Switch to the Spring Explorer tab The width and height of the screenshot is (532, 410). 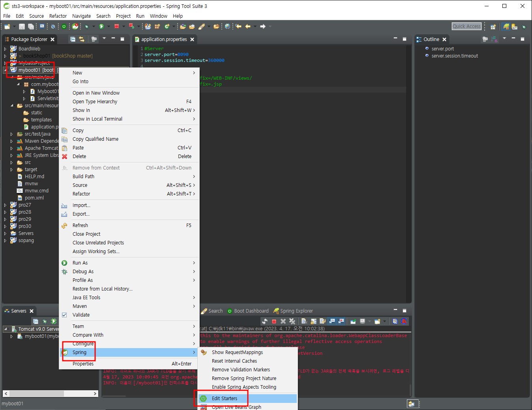click(293, 311)
